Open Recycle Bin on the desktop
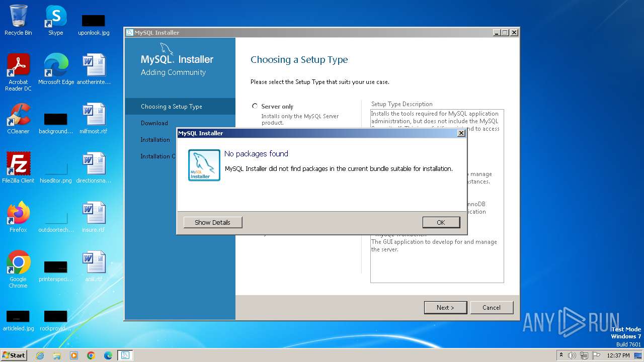644x362 pixels. coord(18,20)
